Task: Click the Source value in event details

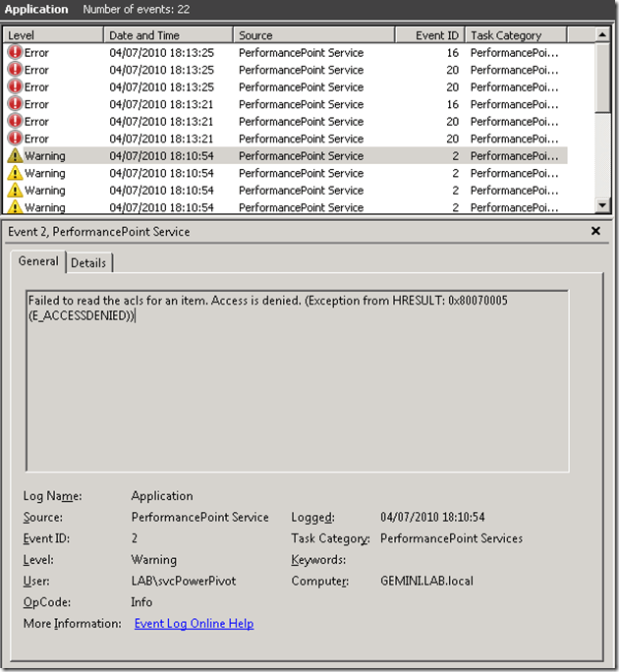Action: point(199,517)
